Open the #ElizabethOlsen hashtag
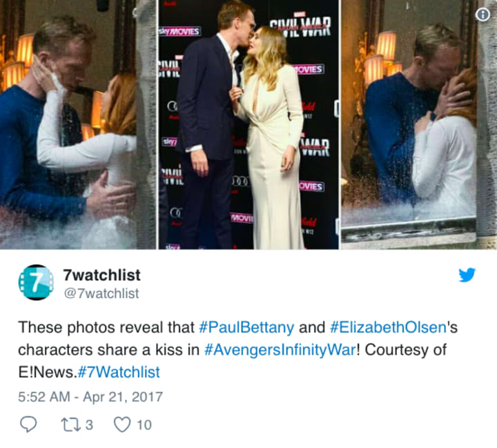Viewport: 497px width, 448px height. click(388, 327)
